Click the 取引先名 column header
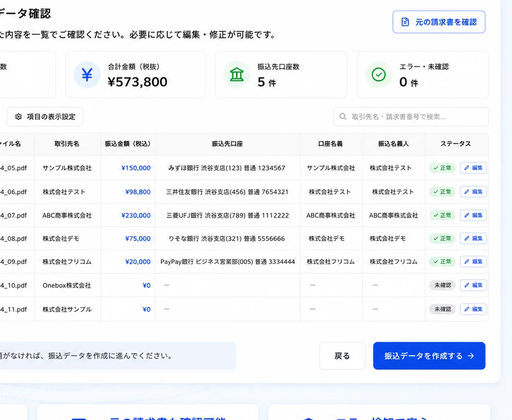Image resolution: width=512 pixels, height=420 pixels. click(67, 144)
